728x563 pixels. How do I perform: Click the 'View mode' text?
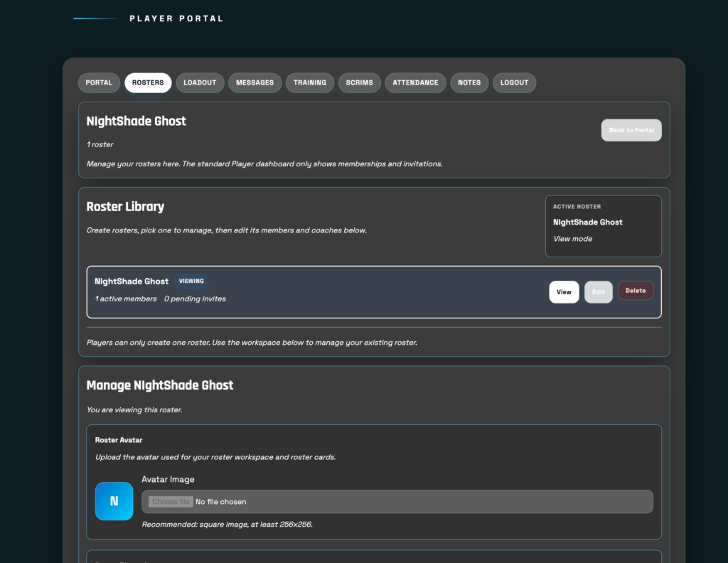[x=572, y=239]
